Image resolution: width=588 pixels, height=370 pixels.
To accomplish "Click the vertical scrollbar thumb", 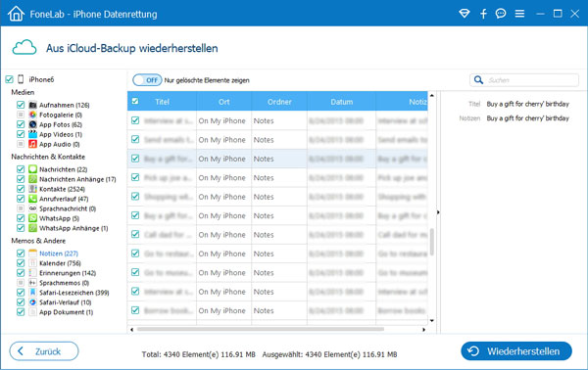I will coord(431,242).
